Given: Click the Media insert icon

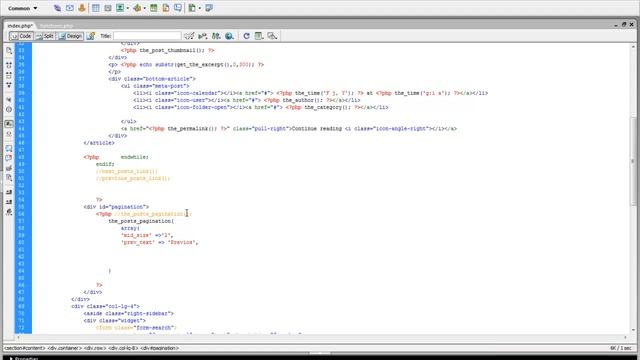Looking at the screenshot, I should (137, 8).
